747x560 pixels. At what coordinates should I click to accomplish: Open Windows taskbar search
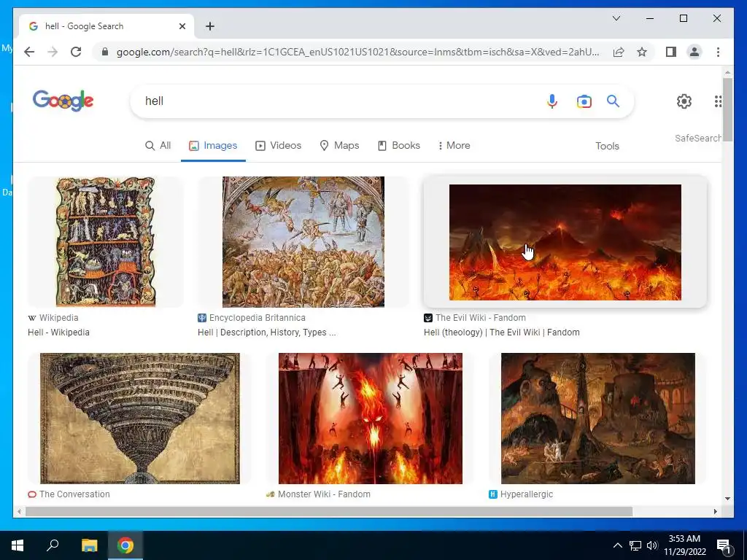pos(53,545)
